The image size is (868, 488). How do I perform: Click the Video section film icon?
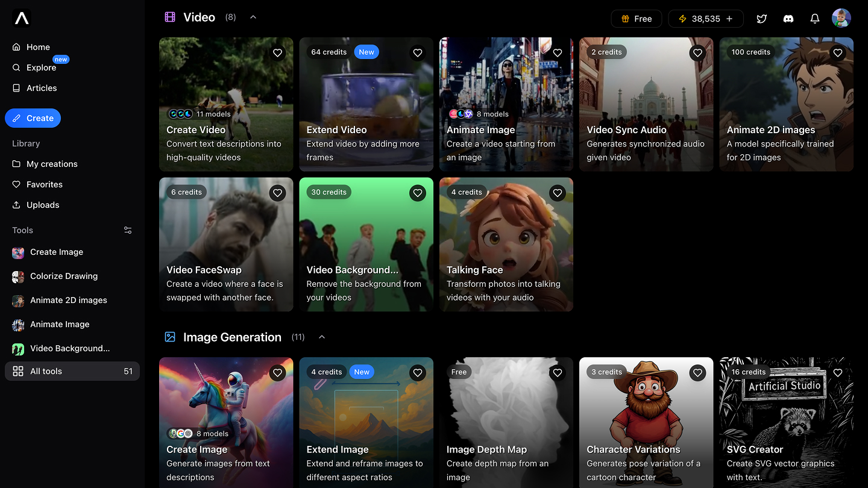point(170,17)
